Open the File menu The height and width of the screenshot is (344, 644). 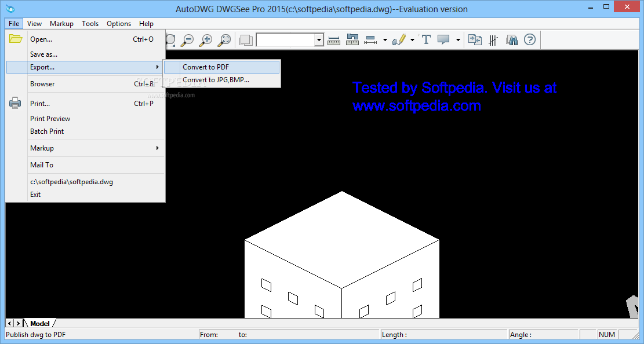click(x=14, y=23)
